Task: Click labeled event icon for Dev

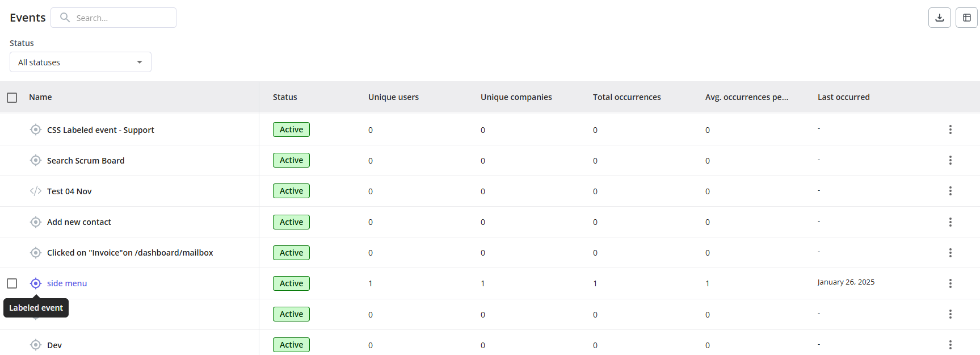Action: (x=36, y=345)
